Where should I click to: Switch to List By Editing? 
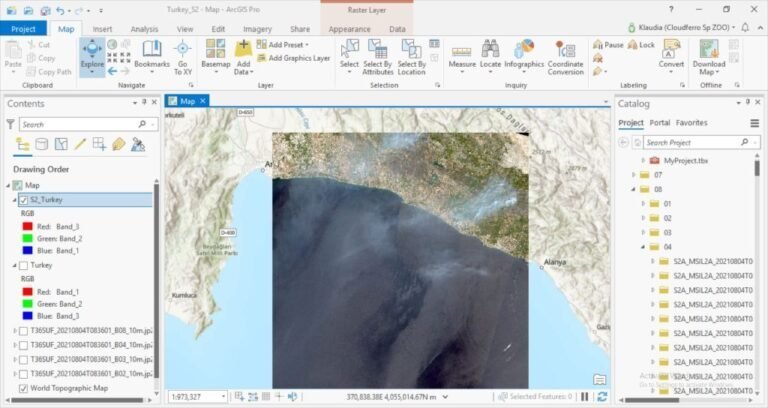(80, 144)
